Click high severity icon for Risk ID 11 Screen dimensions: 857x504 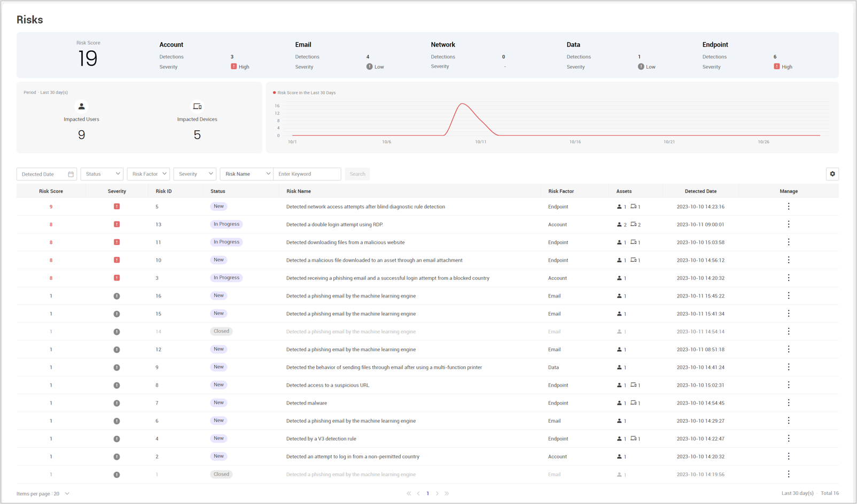116,242
